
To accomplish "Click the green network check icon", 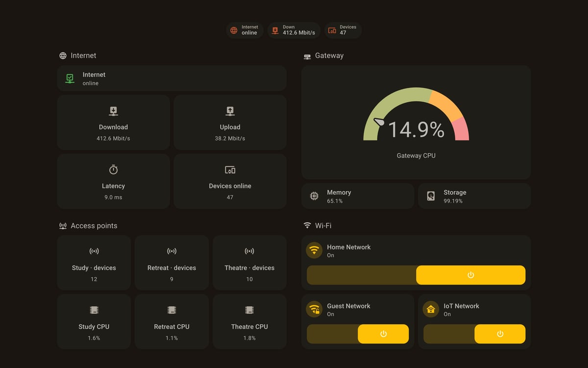I will pyautogui.click(x=70, y=79).
